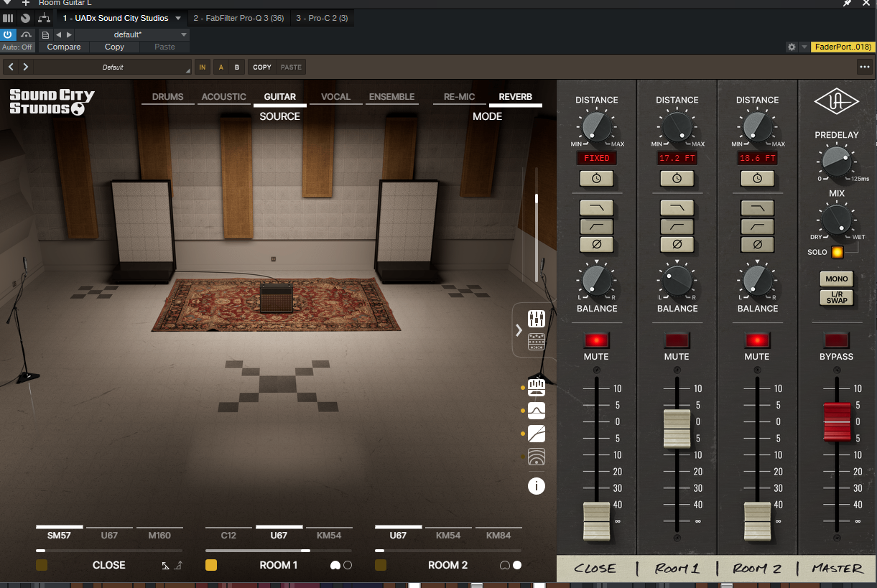Click the host Compare button

(x=64, y=47)
